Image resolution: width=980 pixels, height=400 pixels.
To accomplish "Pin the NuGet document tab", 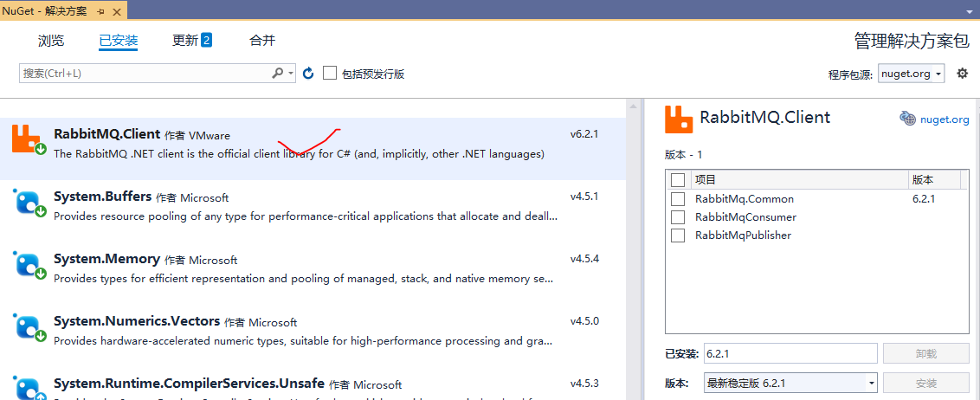I will click(x=101, y=10).
